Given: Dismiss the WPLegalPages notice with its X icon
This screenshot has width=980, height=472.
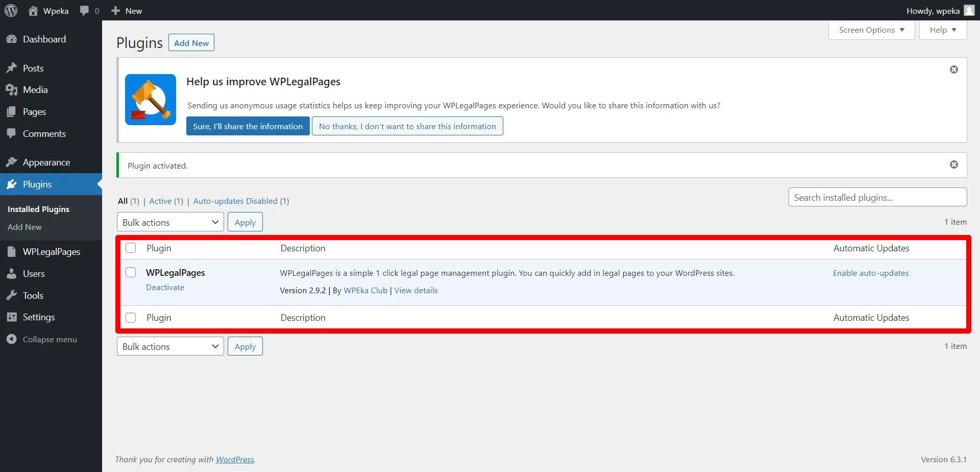Looking at the screenshot, I should click(x=954, y=69).
